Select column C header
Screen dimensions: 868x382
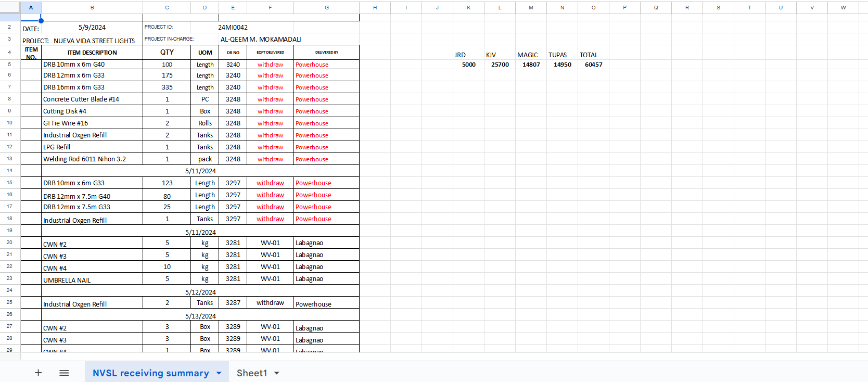167,7
